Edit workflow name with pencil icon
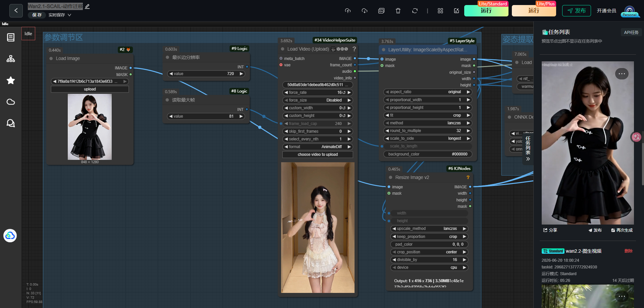This screenshot has height=308, width=644. click(x=87, y=6)
